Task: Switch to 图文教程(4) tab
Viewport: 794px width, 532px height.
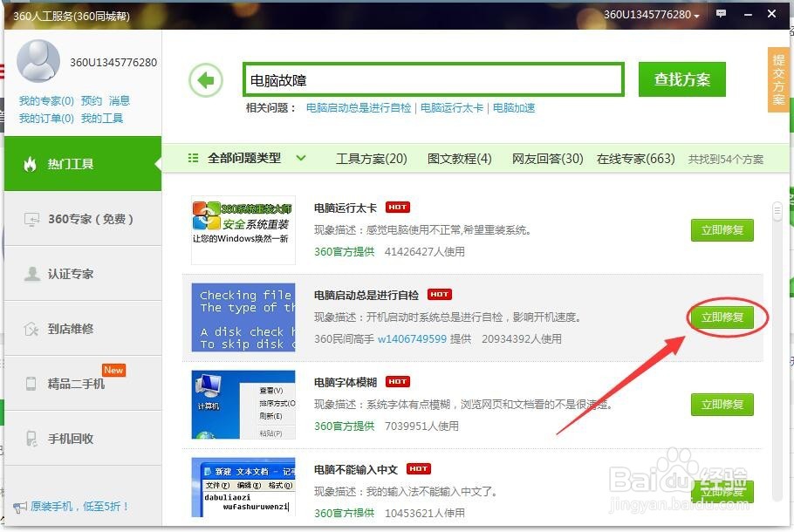Action: pyautogui.click(x=459, y=159)
